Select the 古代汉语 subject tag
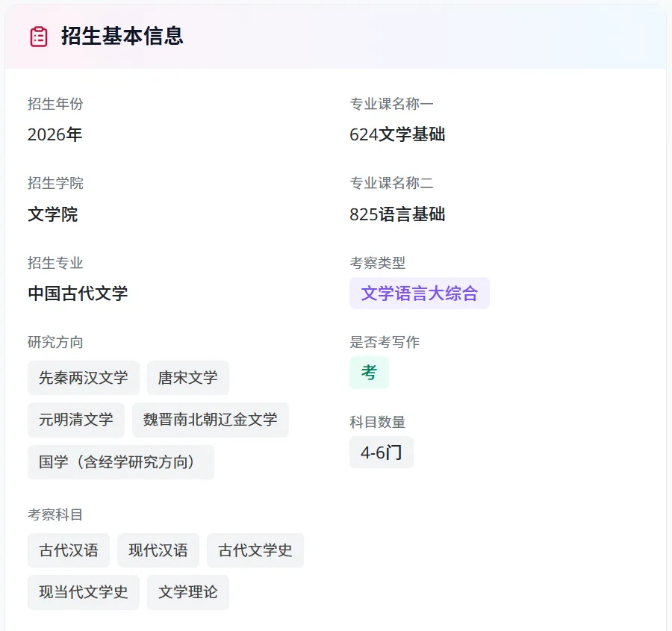The width and height of the screenshot is (672, 631). (69, 550)
